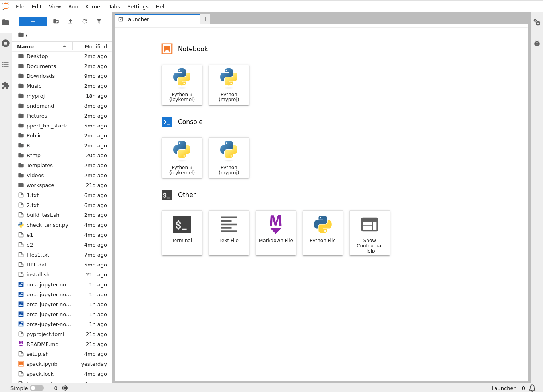The image size is (543, 392).
Task: Click the New Folder toolbar icon
Action: coord(56,21)
